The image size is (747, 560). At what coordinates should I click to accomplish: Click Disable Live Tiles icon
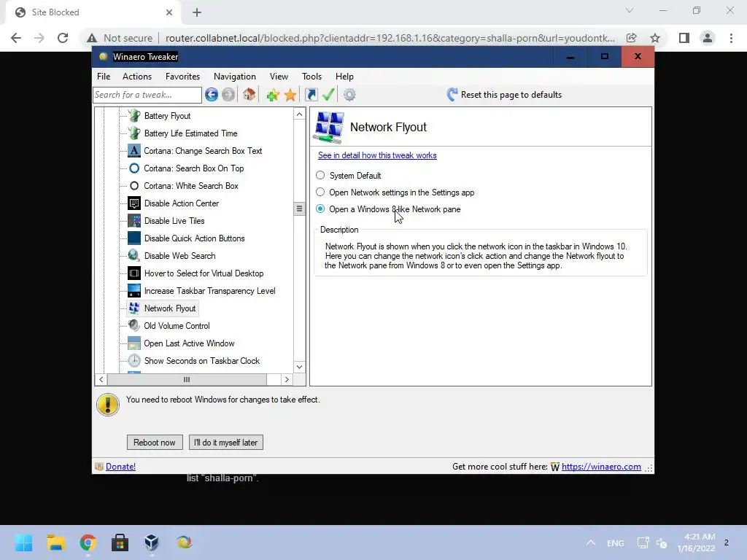(x=134, y=221)
